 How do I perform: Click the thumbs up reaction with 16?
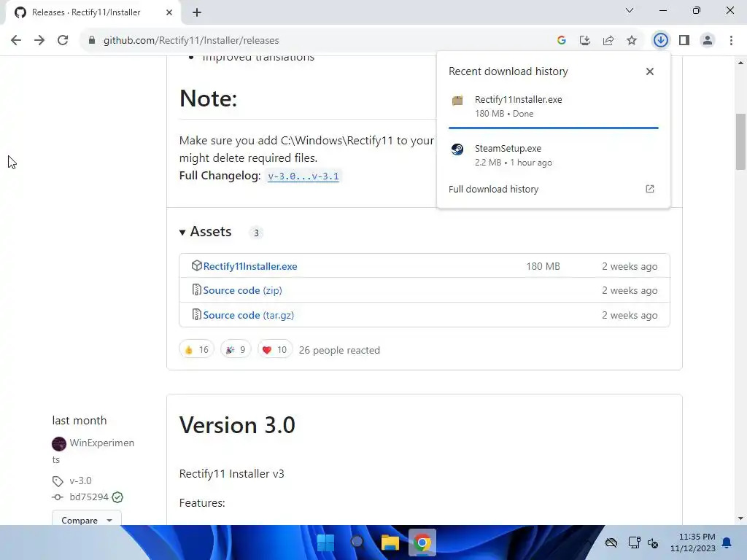point(197,350)
